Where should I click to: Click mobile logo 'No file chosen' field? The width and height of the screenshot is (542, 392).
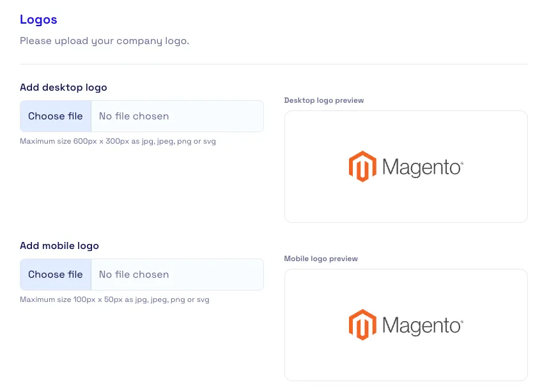(x=177, y=275)
